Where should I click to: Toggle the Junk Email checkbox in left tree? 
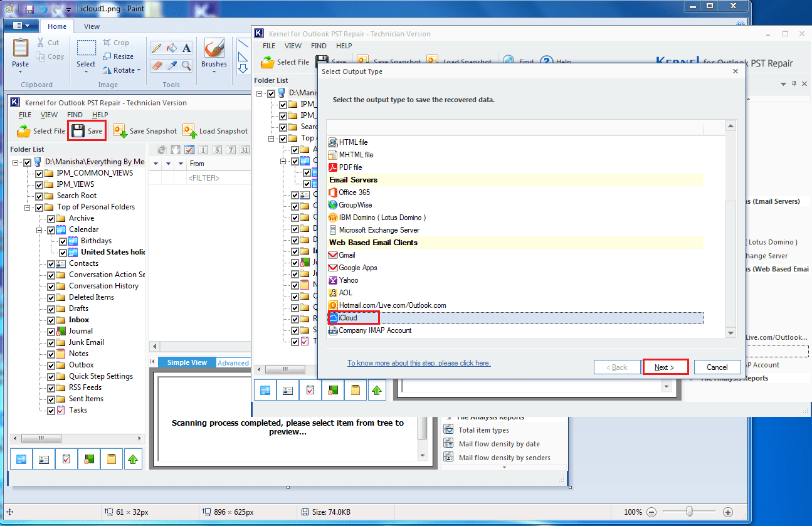[51, 342]
